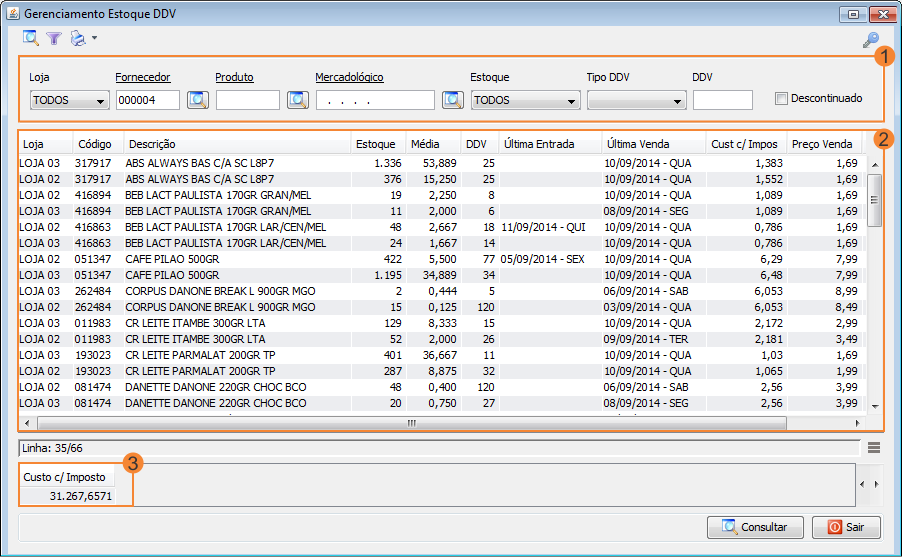Click the key icon at top right
This screenshot has height=557, width=902.
(x=871, y=40)
